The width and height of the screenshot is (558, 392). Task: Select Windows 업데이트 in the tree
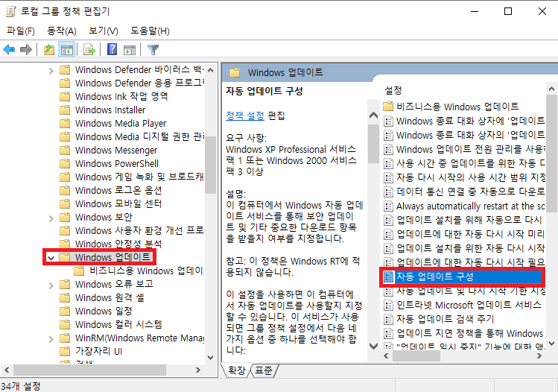(x=113, y=257)
